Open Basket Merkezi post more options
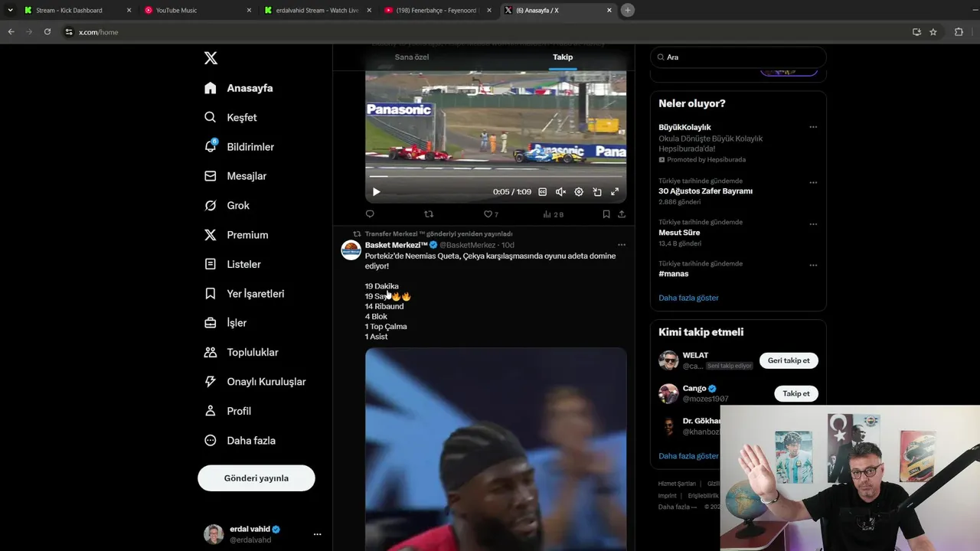Viewport: 980px width, 551px height. (x=622, y=245)
